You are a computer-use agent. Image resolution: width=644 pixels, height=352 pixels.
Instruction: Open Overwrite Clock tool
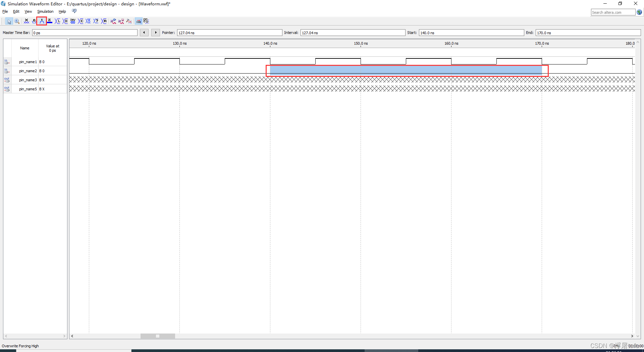coord(88,21)
